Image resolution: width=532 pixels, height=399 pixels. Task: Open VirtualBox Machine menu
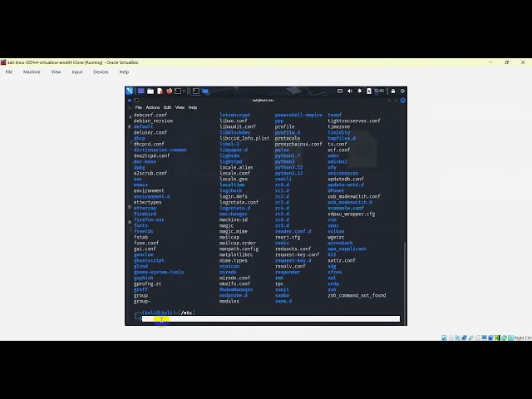[32, 72]
